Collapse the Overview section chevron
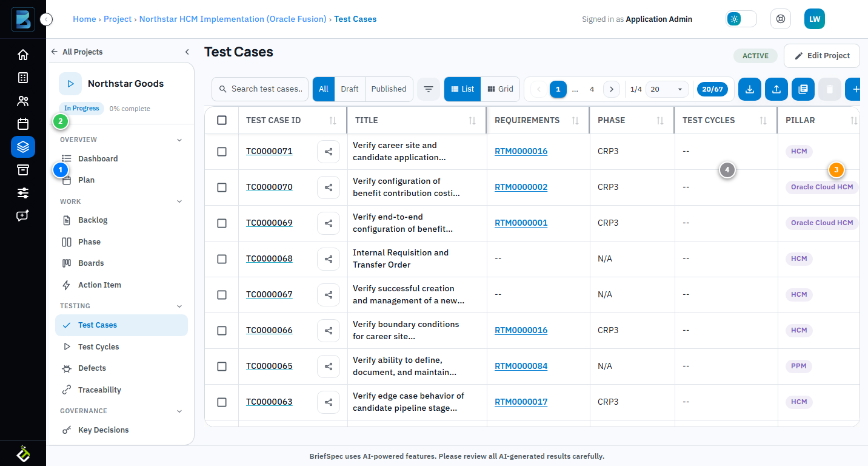The image size is (868, 466). [179, 140]
